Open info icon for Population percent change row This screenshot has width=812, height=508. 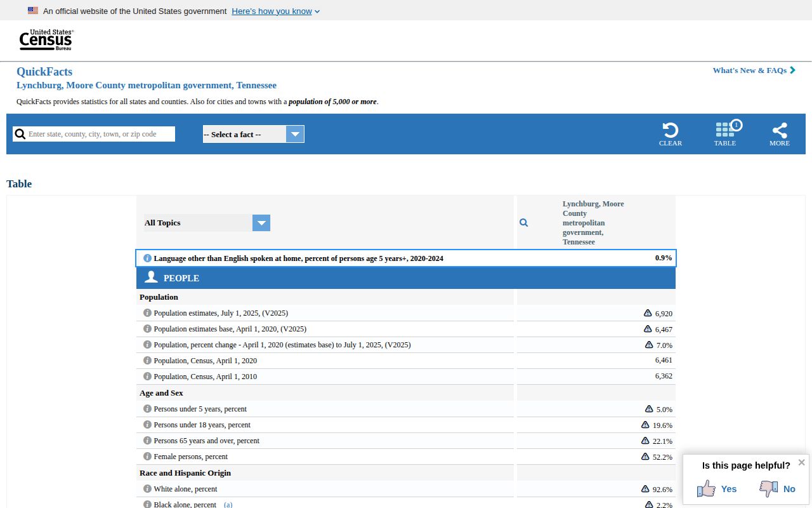147,345
